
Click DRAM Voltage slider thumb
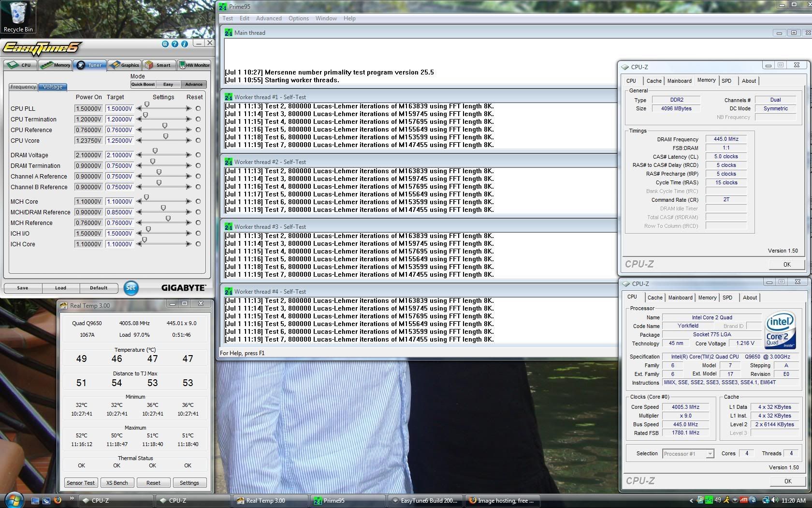click(155, 151)
